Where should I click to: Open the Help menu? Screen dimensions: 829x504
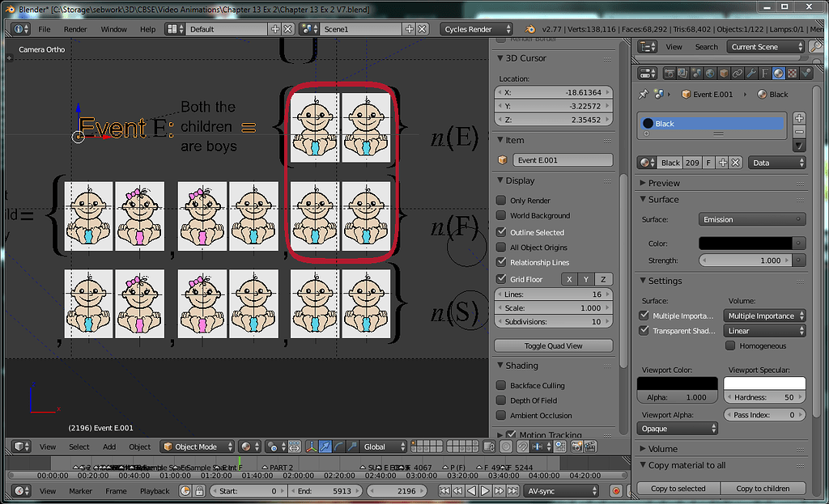[147, 29]
